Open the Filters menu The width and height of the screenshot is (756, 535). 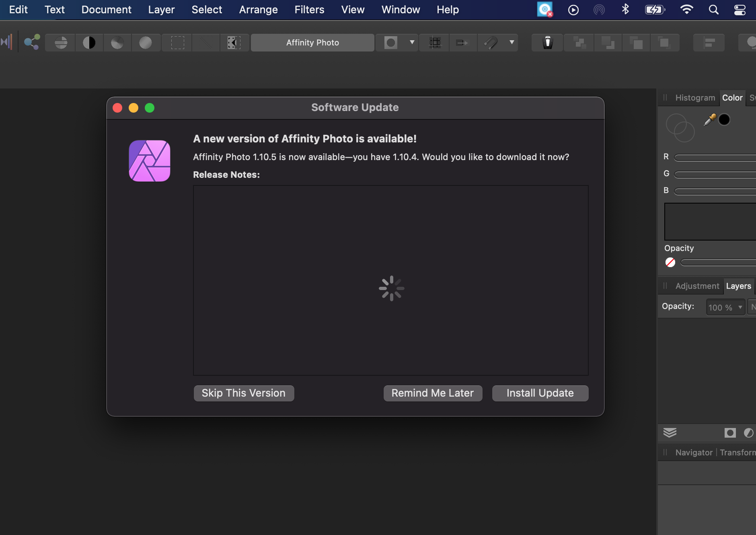pos(309,10)
